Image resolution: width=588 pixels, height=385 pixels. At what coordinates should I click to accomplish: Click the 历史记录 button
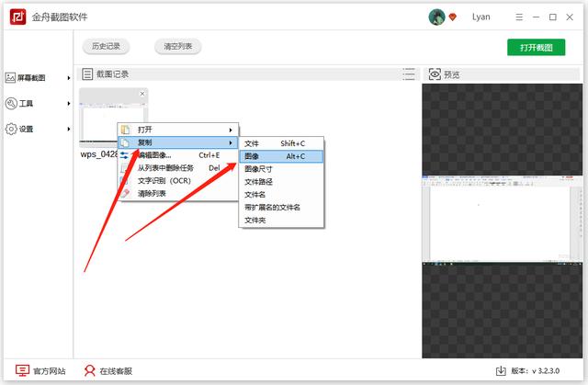tap(106, 47)
